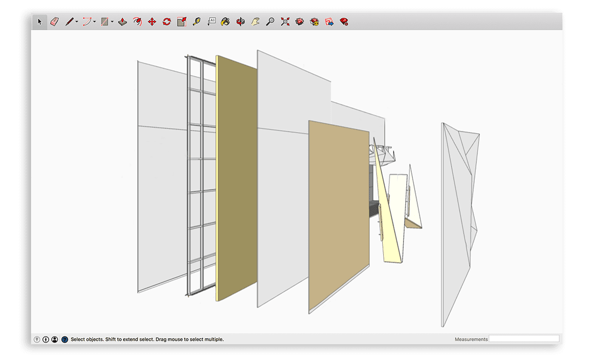Activate the Orbit tool
Screen dimensions: 591x364
[241, 22]
